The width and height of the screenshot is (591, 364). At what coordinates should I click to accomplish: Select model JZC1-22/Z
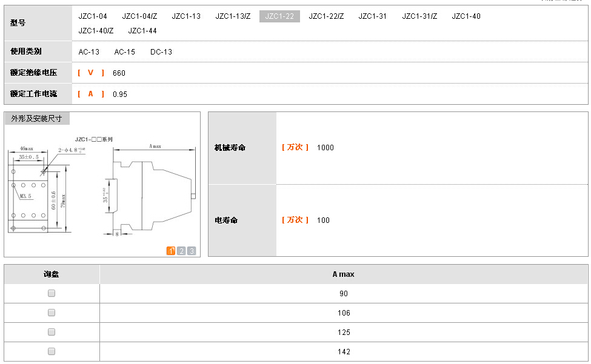coord(326,16)
